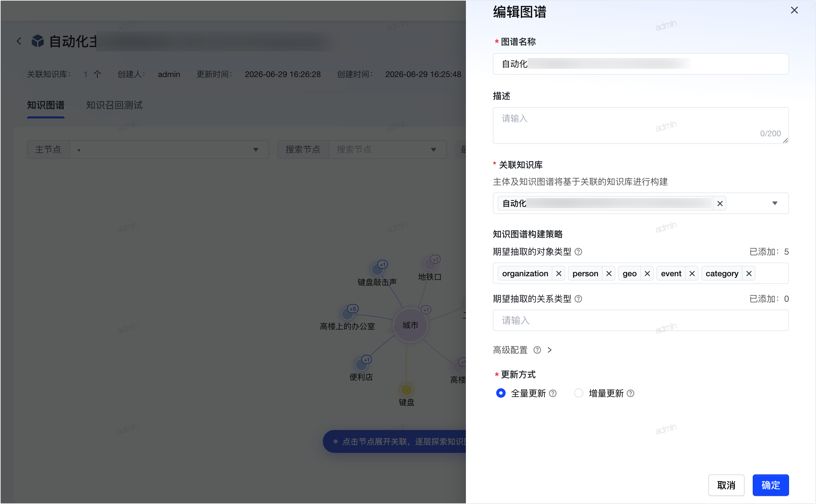Click the 图谱名称 input field
The height and width of the screenshot is (504, 816).
pyautogui.click(x=641, y=64)
